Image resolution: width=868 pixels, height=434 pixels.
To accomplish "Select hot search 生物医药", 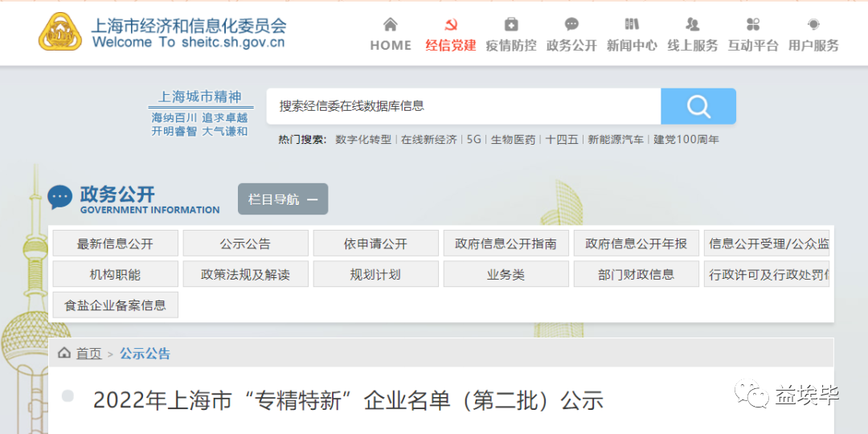I will [513, 140].
